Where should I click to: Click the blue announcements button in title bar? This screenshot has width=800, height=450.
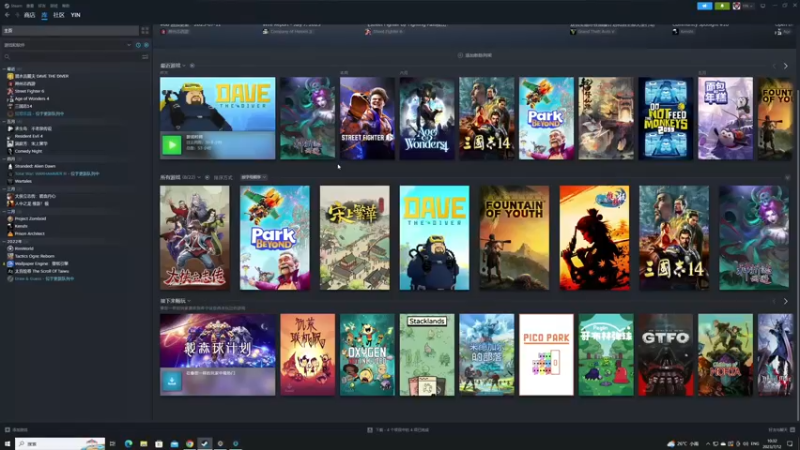click(704, 6)
